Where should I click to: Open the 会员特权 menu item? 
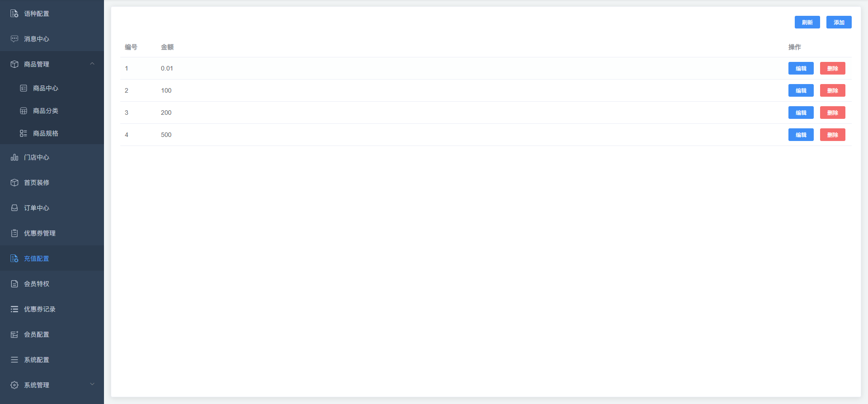pos(37,284)
